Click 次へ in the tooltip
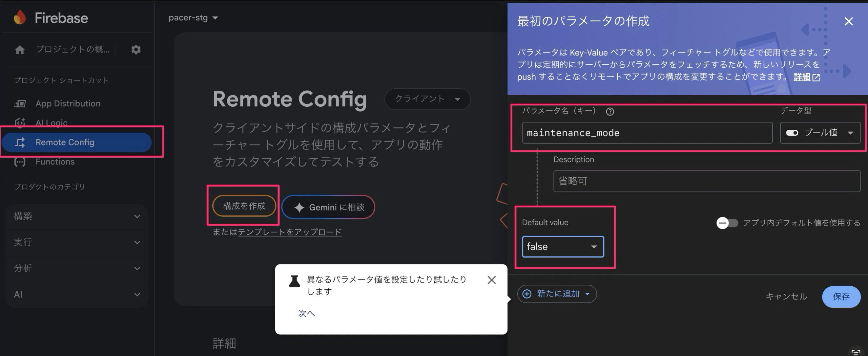Viewport: 868px width, 356px height. pyautogui.click(x=306, y=313)
